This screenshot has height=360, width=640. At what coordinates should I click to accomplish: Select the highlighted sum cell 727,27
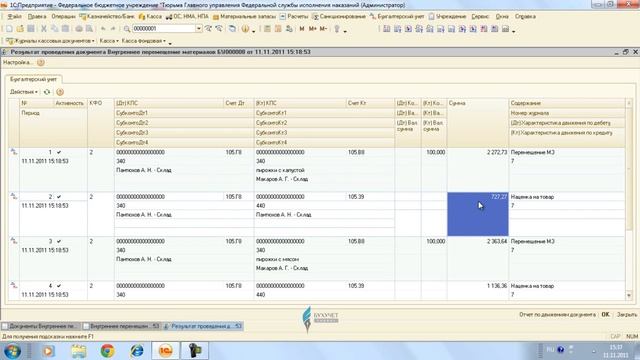[x=478, y=214]
